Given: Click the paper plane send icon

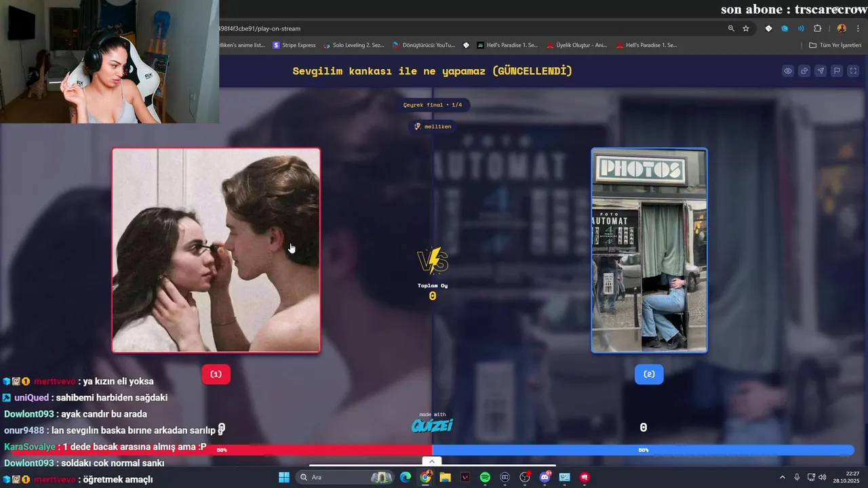Looking at the screenshot, I should coord(821,71).
